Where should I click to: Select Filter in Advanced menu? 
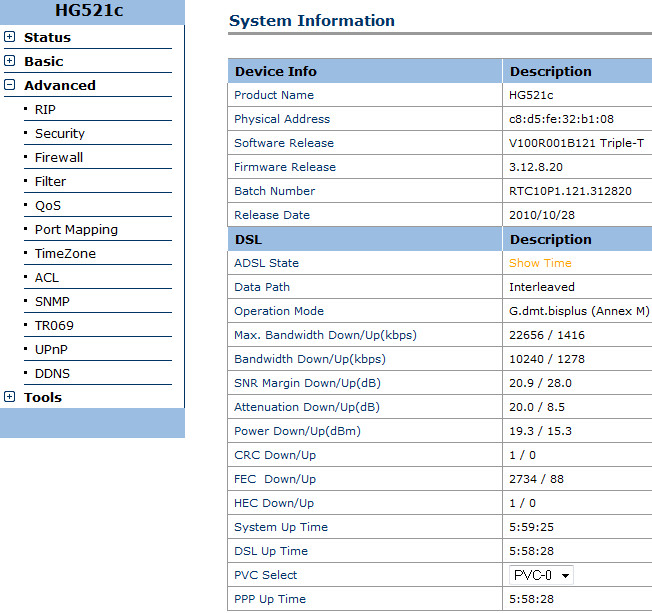click(50, 181)
